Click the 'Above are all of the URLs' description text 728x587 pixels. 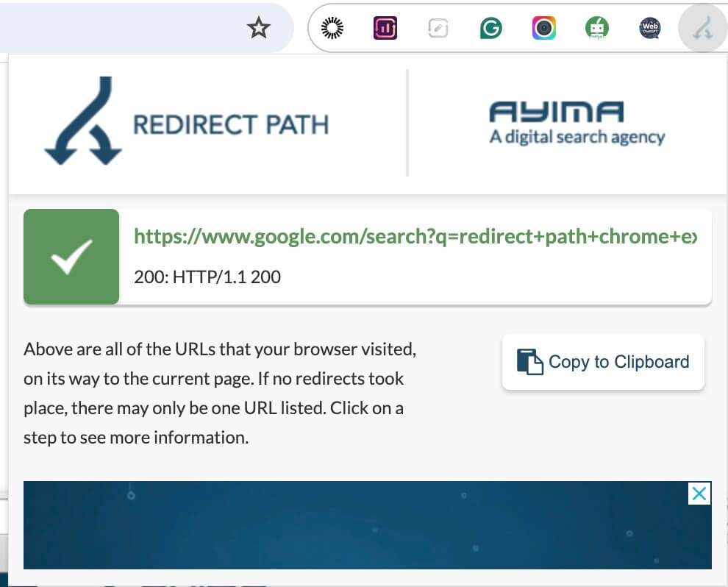[220, 394]
